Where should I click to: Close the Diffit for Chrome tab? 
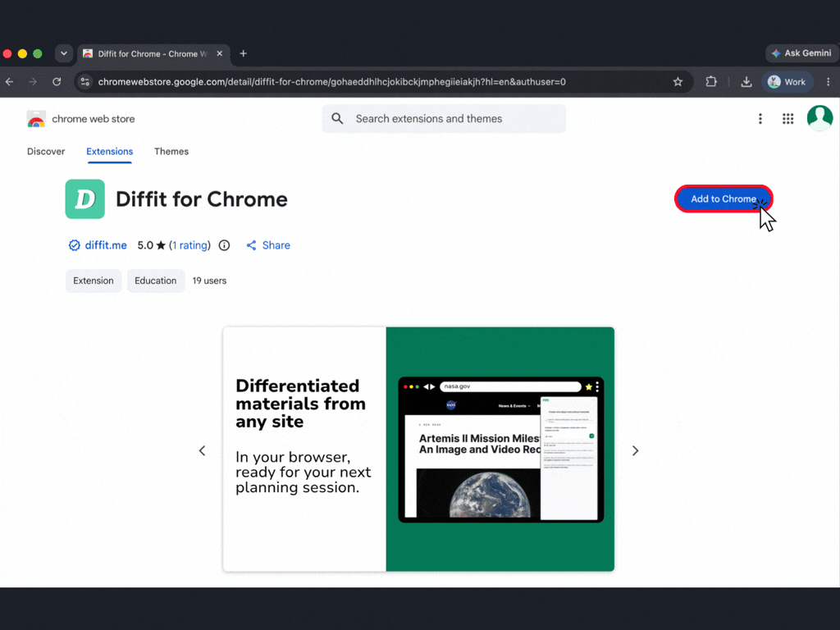[220, 53]
